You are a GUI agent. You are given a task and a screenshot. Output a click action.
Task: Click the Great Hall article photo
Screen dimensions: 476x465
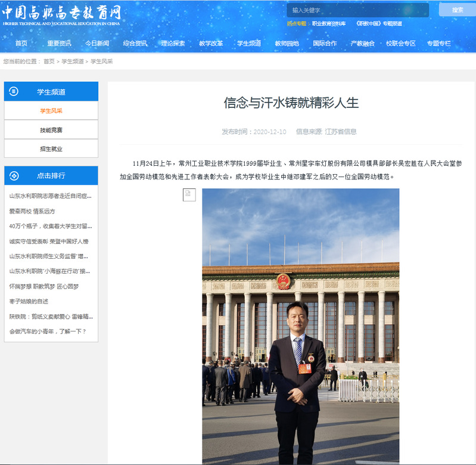tap(300, 326)
